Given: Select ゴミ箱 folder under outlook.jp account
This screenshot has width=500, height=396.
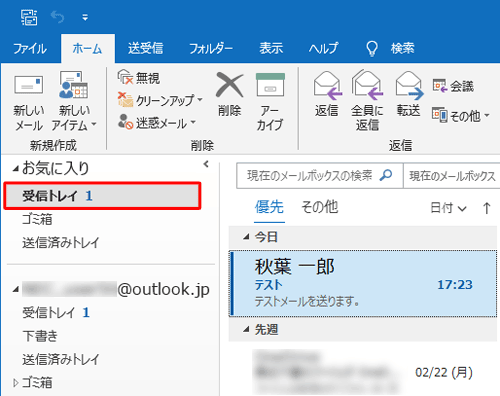Looking at the screenshot, I should 37,383.
